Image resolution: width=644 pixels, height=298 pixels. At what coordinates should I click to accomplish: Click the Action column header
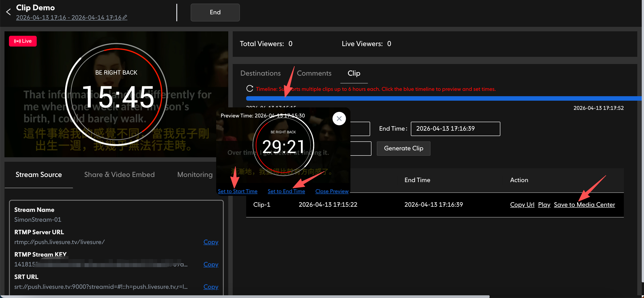pos(519,180)
